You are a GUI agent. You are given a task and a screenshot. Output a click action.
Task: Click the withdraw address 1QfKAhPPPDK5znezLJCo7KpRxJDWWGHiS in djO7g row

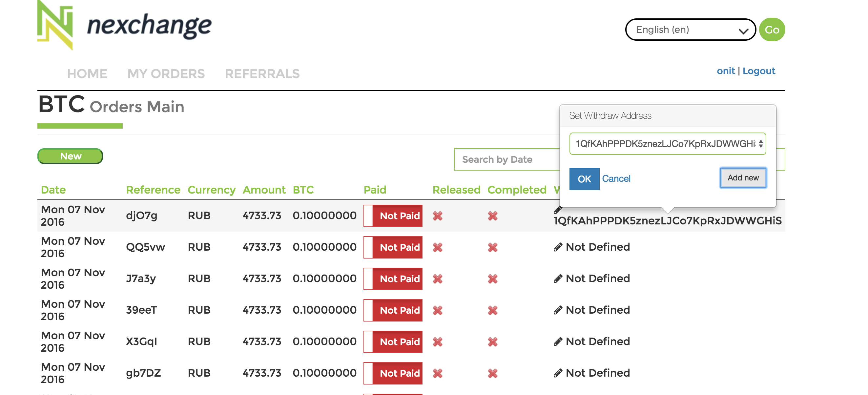pos(667,221)
